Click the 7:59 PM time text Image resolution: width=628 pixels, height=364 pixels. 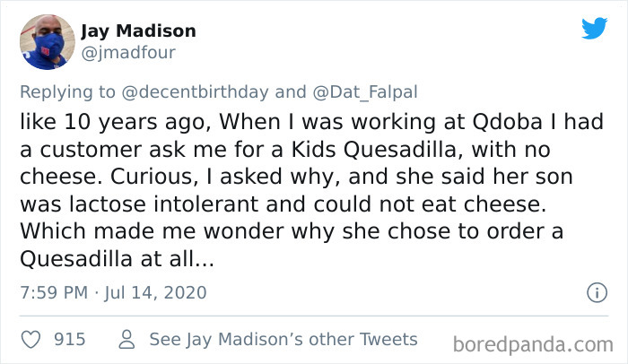(x=52, y=292)
